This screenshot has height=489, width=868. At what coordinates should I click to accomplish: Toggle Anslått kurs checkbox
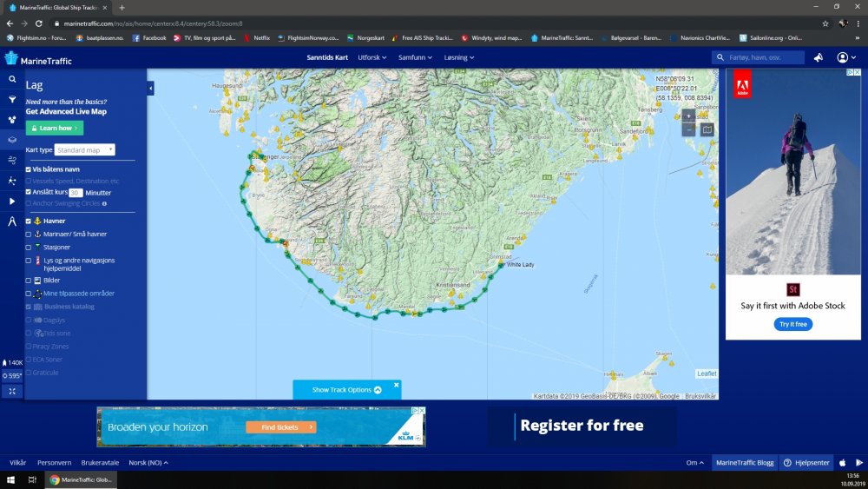tap(29, 192)
